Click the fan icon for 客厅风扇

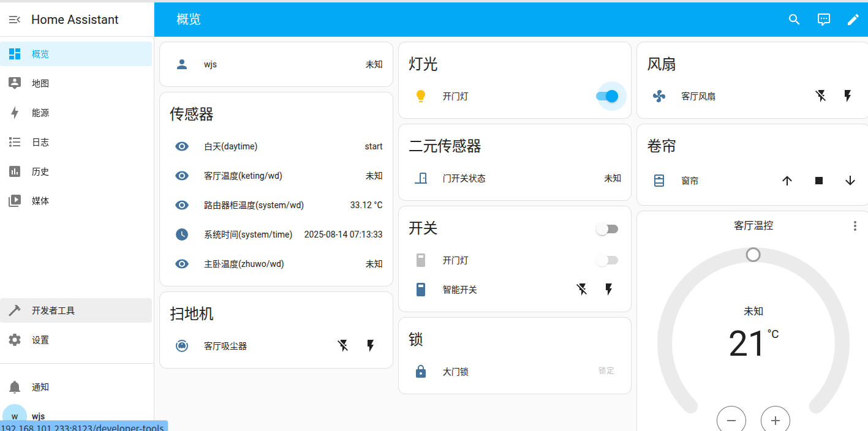(x=659, y=96)
